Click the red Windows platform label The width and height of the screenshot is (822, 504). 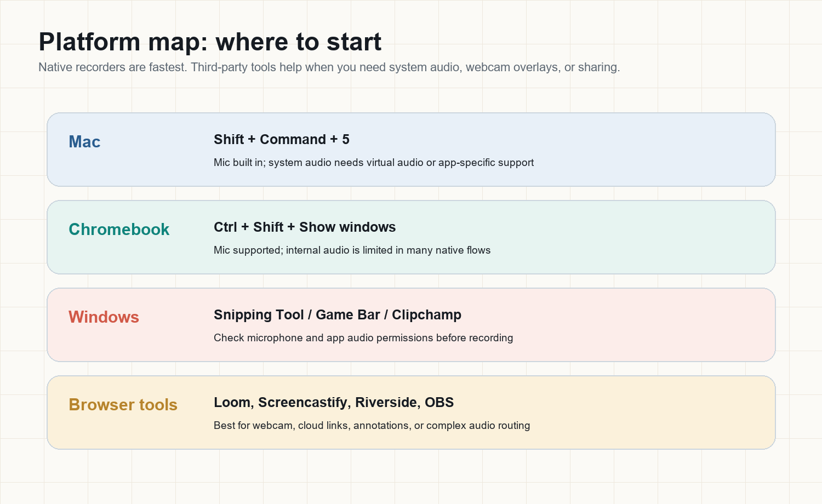click(x=104, y=317)
